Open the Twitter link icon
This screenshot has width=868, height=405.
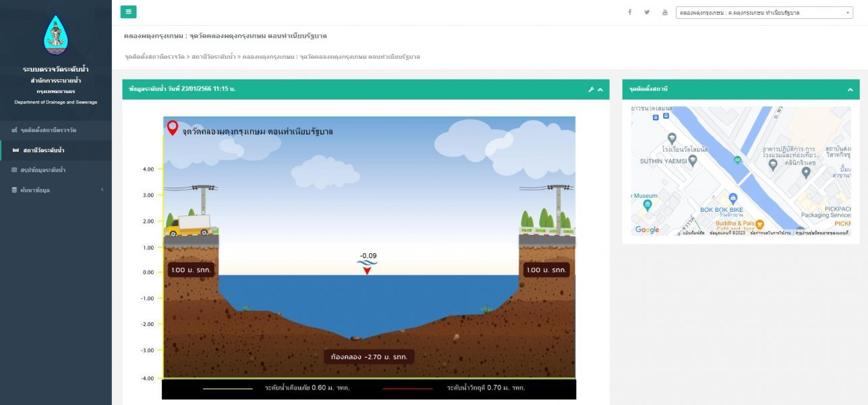coord(647,12)
